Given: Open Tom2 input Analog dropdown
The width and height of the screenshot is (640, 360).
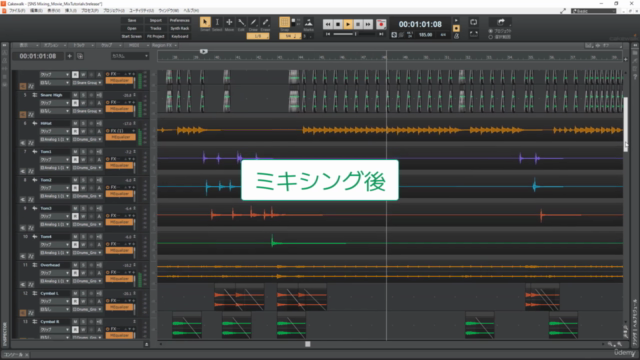Looking at the screenshot, I should click(55, 196).
